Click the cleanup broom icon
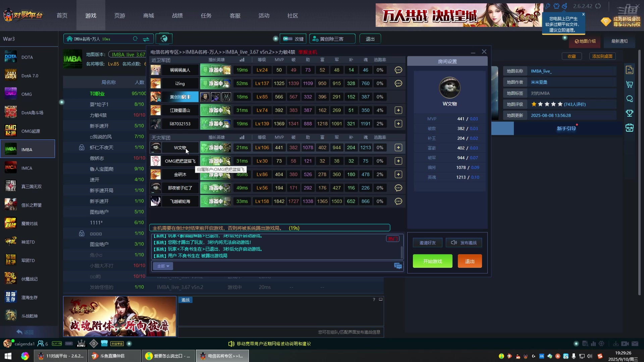 pyautogui.click(x=565, y=6)
